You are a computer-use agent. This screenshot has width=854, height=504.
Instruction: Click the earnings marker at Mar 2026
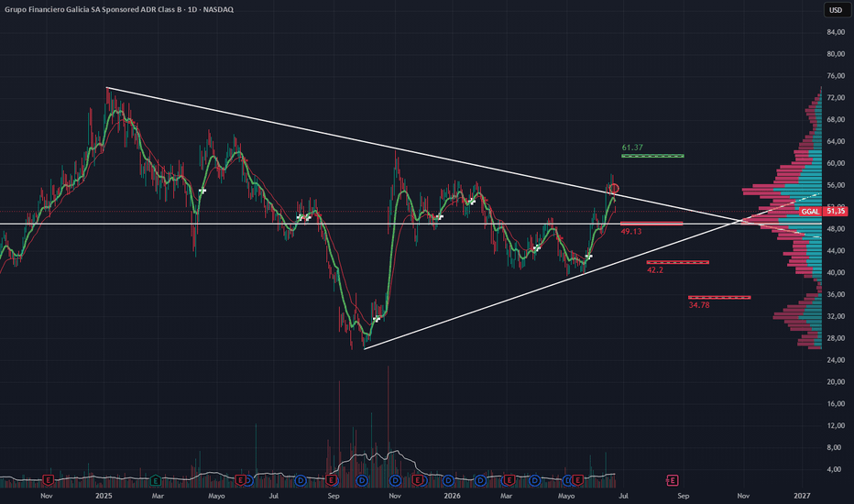coord(509,480)
